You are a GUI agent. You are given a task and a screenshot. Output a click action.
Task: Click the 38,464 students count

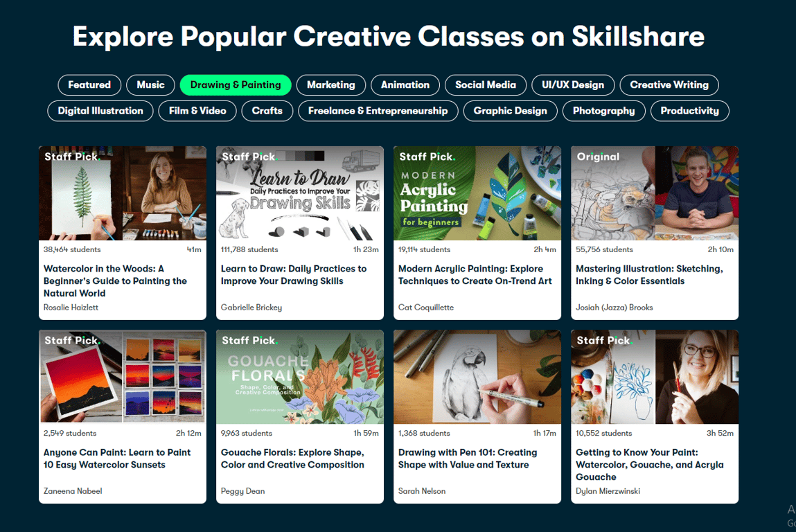tap(72, 249)
